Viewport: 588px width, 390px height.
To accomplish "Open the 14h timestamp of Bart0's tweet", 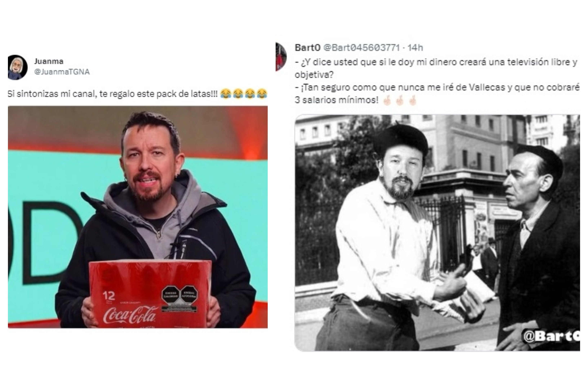I will (415, 48).
